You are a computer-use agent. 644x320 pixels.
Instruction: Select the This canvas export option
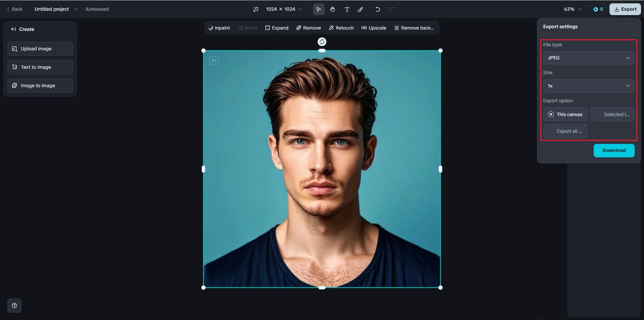[566, 114]
